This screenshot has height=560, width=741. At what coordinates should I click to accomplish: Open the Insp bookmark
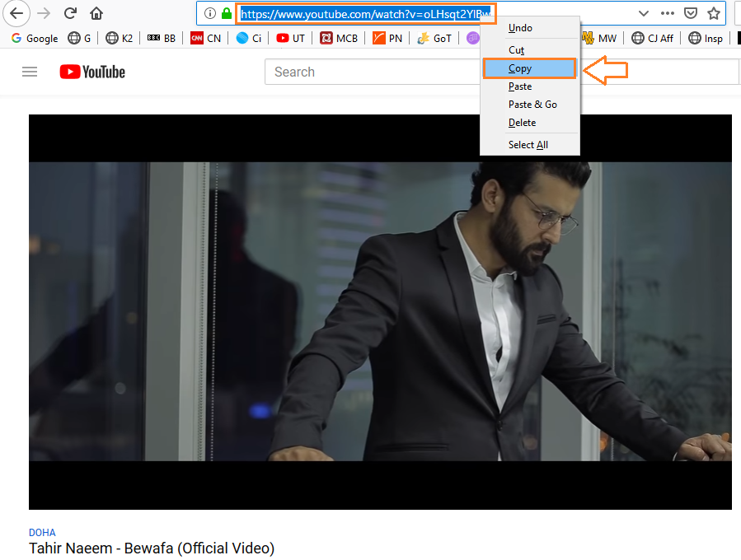(x=705, y=38)
